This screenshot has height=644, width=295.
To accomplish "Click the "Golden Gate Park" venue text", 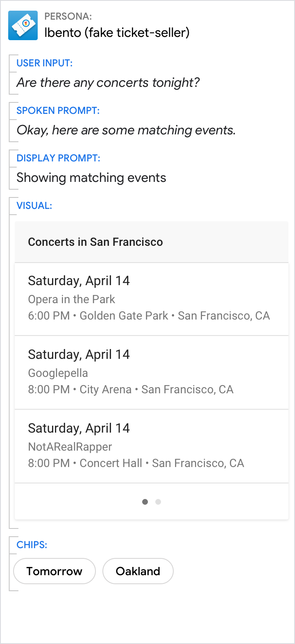I will tap(124, 316).
